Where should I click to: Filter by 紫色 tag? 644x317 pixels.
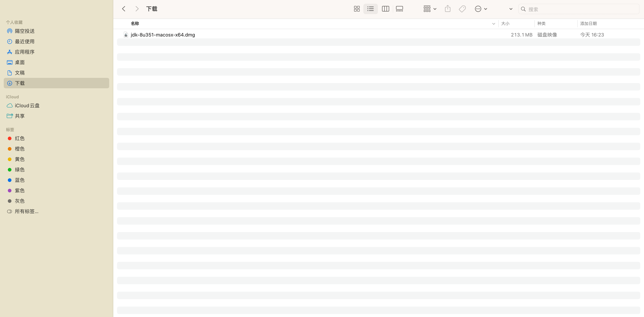tap(56, 191)
